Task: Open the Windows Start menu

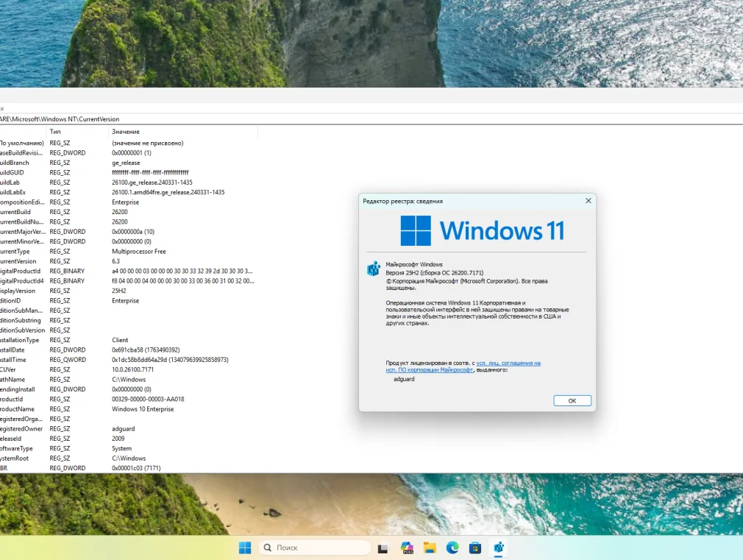Action: click(x=245, y=547)
